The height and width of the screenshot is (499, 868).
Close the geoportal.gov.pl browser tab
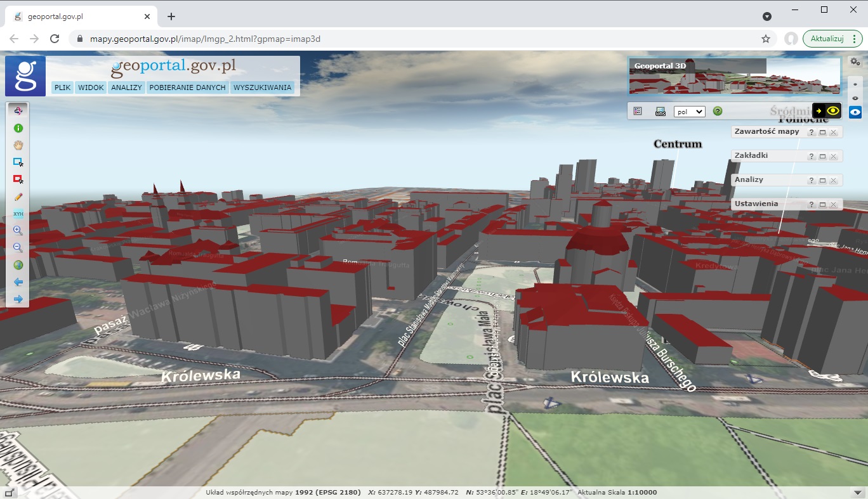tap(147, 16)
